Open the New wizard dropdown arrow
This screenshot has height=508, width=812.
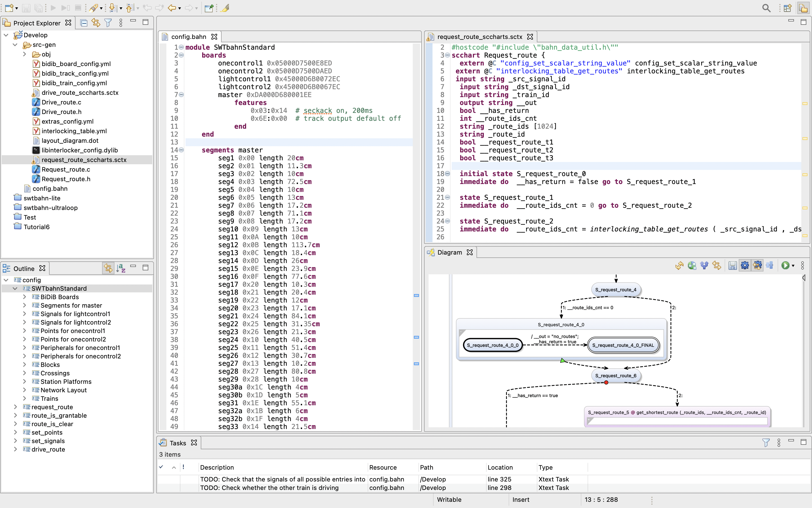[16, 8]
